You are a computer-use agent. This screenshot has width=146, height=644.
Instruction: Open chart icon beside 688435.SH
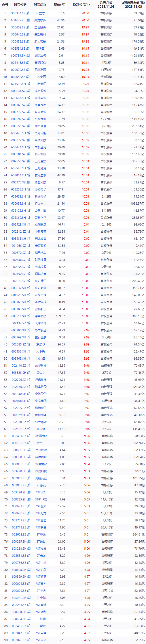tap(28, 20)
